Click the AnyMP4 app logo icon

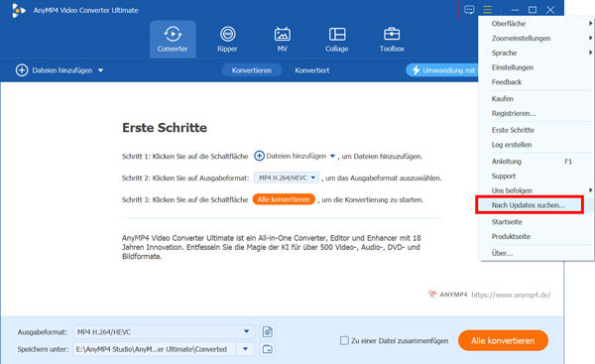click(18, 10)
